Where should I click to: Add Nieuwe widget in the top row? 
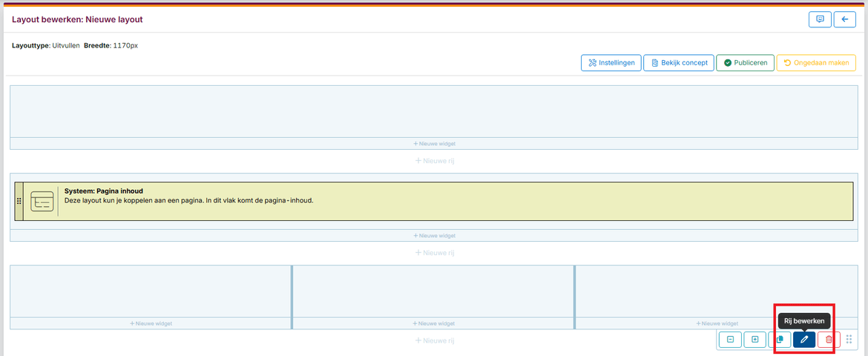click(x=434, y=143)
